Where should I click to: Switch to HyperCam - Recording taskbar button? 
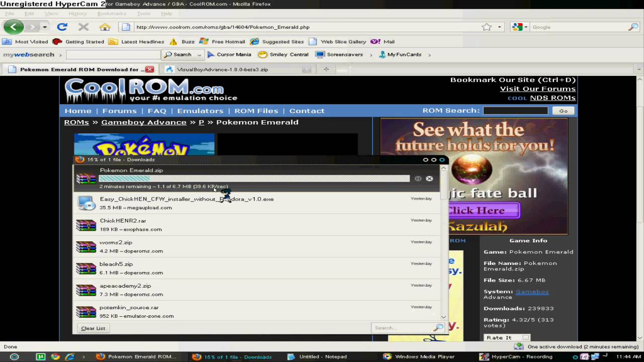pyautogui.click(x=521, y=356)
